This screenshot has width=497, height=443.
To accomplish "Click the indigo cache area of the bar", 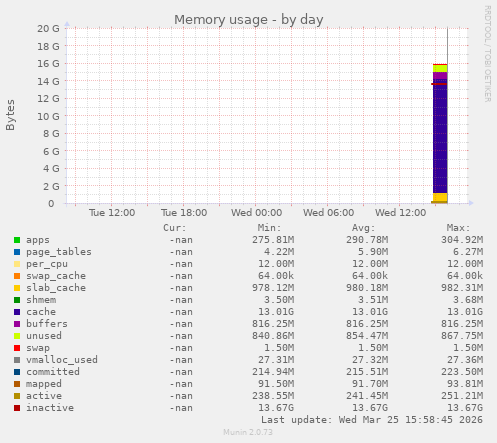I will click(x=440, y=137).
